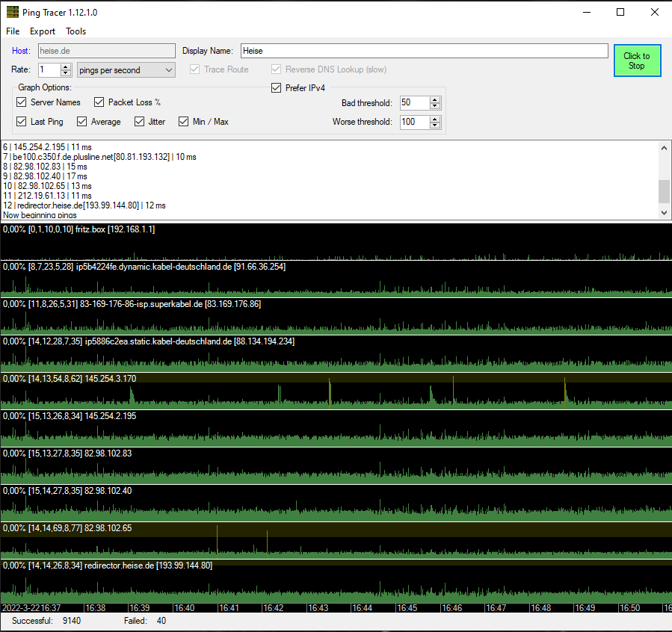Click the Display Name text field

pos(423,51)
